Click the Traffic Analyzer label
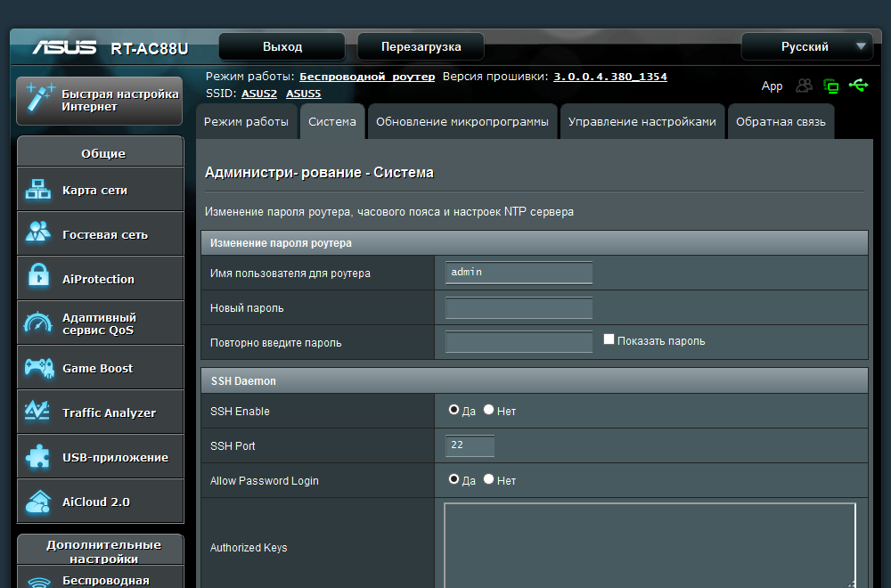891x588 pixels. 109,413
